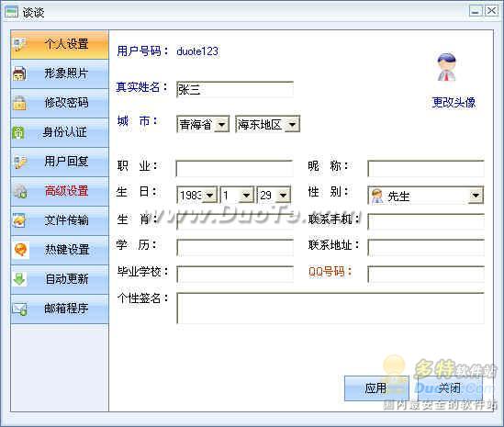Click the user avatar picture

click(x=447, y=67)
